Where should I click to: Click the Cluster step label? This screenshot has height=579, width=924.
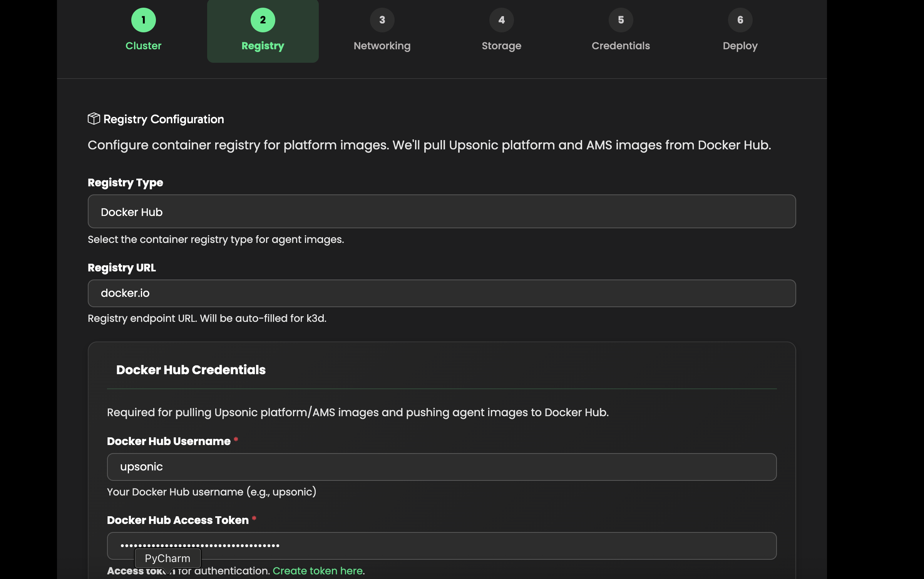pos(144,46)
